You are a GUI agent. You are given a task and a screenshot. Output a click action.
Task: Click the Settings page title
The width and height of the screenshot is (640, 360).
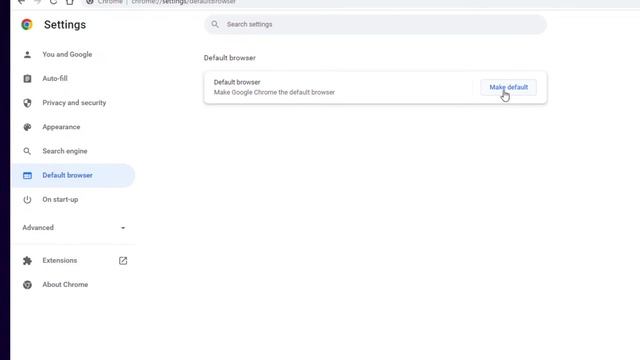pyautogui.click(x=65, y=24)
